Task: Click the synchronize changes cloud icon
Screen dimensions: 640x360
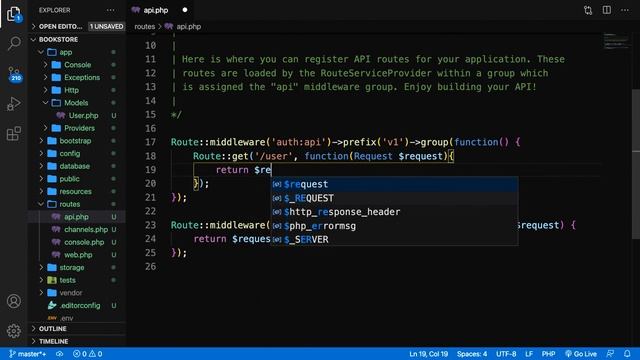Action: pyautogui.click(x=60, y=354)
